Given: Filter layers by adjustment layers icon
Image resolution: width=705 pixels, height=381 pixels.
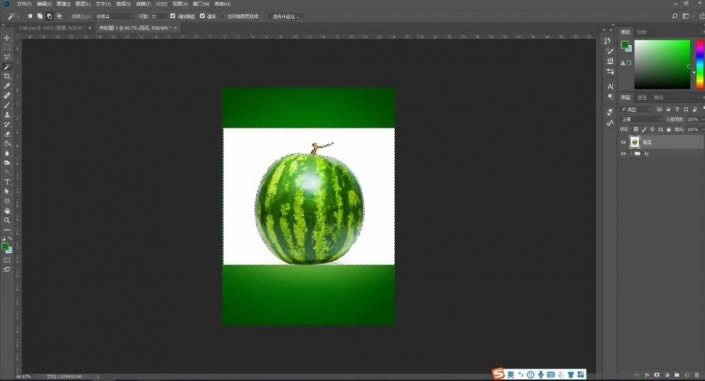Looking at the screenshot, I should click(668, 109).
